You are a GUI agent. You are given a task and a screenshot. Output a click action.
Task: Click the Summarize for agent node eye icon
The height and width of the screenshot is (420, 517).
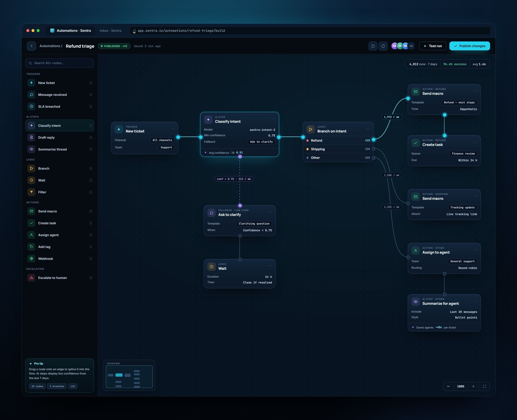pos(415,302)
